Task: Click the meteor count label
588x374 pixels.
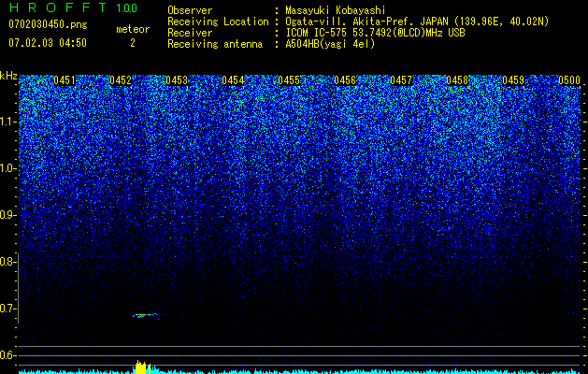Action: (x=133, y=29)
